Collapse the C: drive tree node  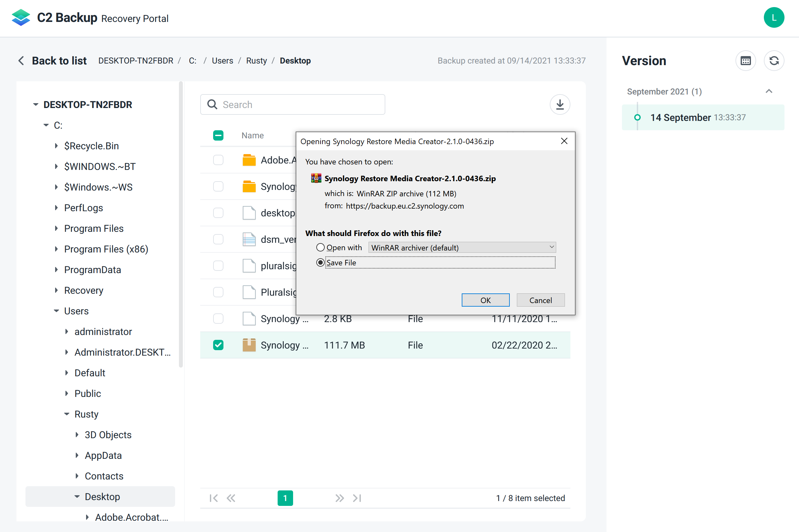pyautogui.click(x=46, y=125)
